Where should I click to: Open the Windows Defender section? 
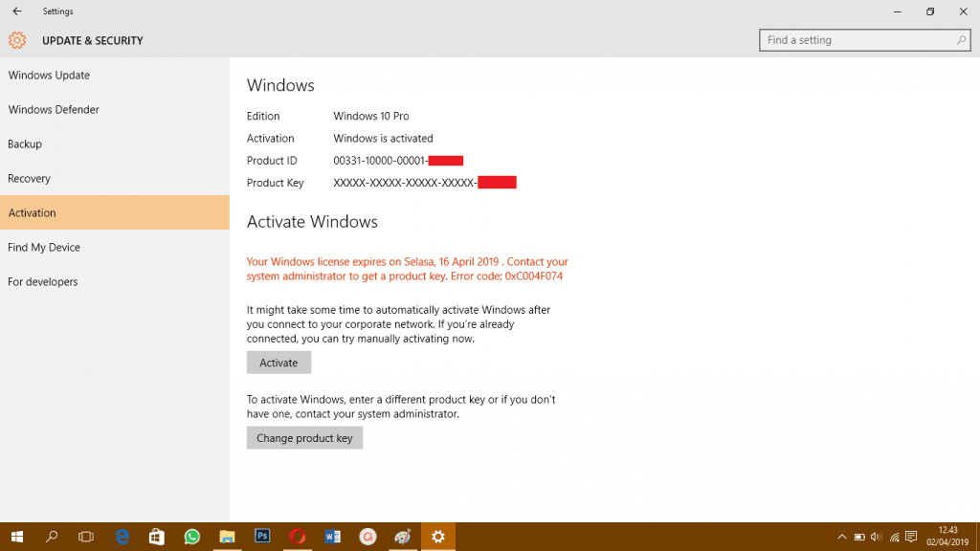[x=115, y=109]
